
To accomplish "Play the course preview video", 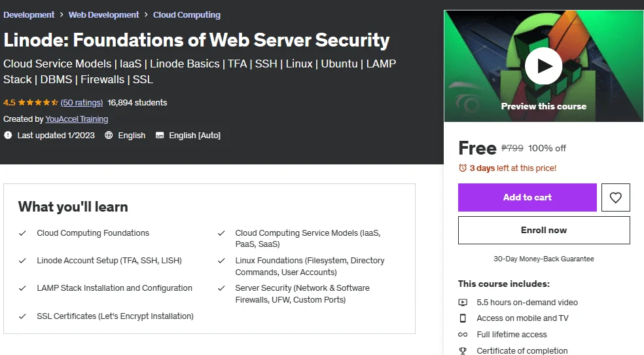I will (543, 66).
